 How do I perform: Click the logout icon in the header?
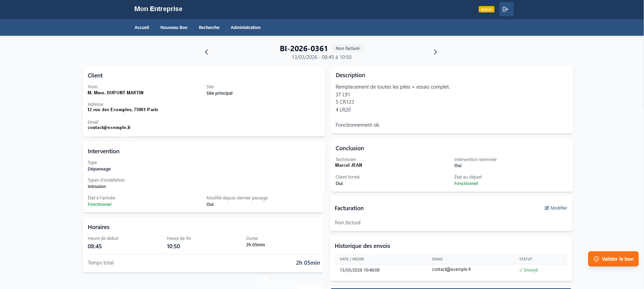[506, 9]
